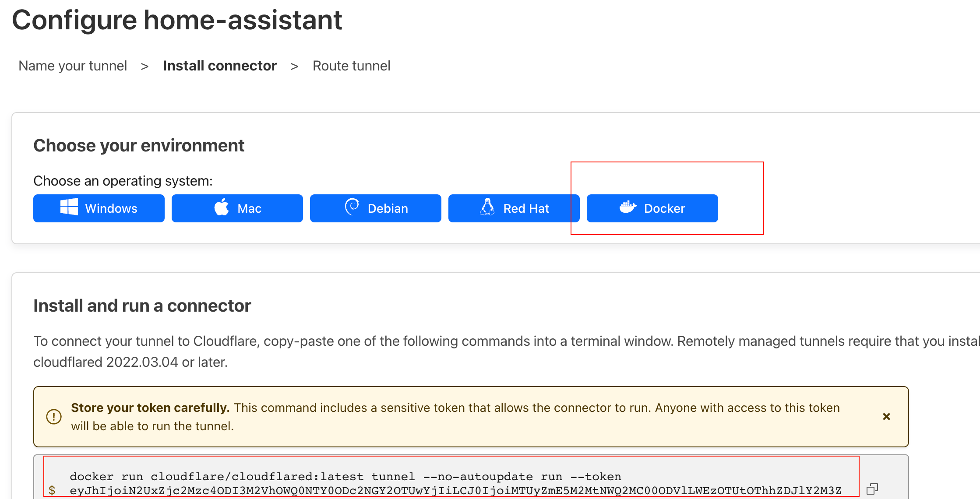Dismiss the token warning with the X
The image size is (980, 499).
tap(886, 417)
